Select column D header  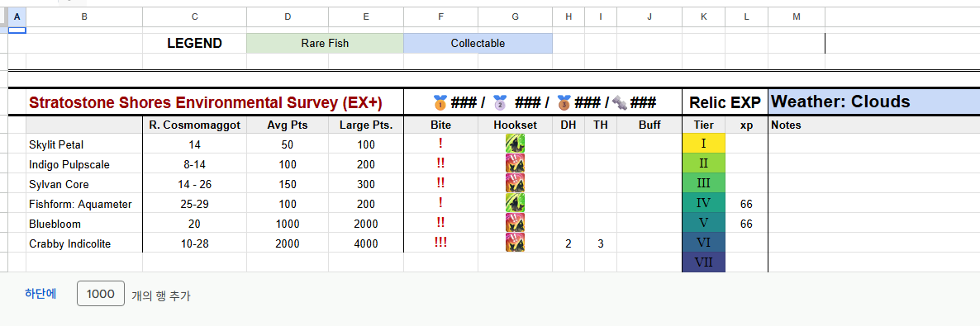[288, 17]
